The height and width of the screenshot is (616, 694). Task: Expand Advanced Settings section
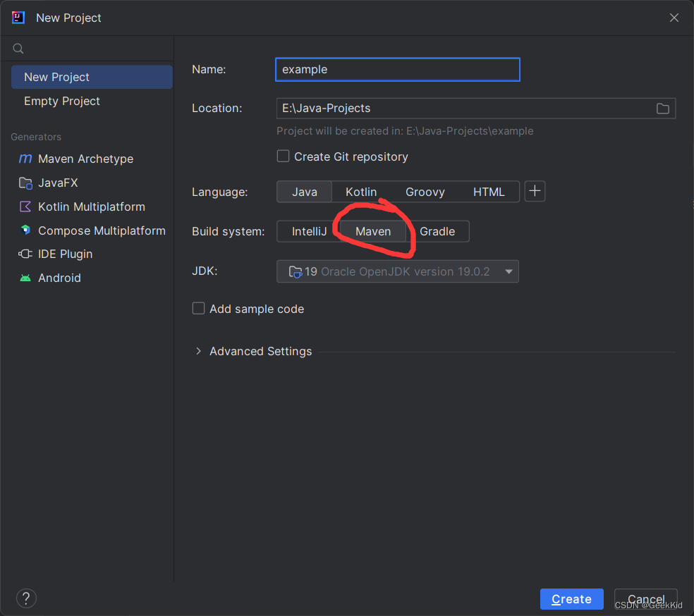tap(198, 351)
